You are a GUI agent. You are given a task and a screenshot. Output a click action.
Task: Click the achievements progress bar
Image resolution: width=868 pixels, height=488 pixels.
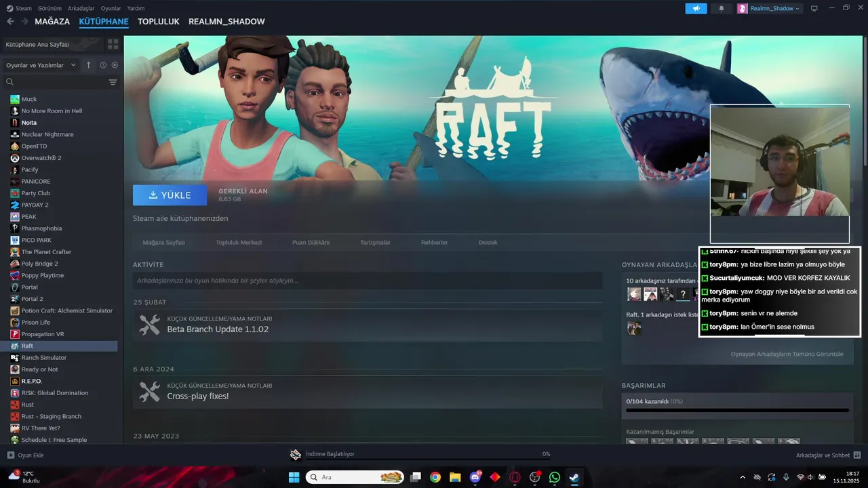coord(737,410)
